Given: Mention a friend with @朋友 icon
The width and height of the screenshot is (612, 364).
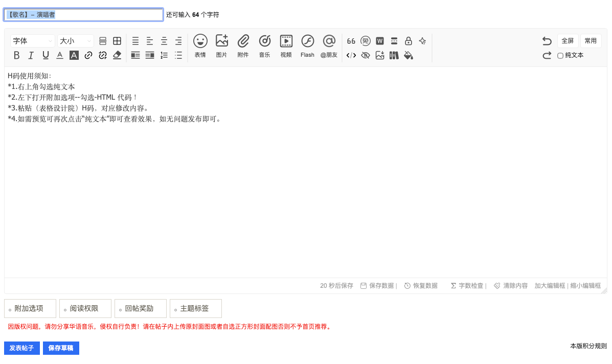Looking at the screenshot, I should click(x=329, y=46).
